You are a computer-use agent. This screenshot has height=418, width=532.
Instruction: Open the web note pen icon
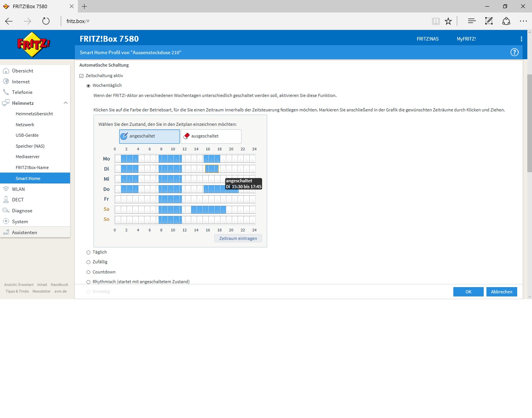[489, 21]
